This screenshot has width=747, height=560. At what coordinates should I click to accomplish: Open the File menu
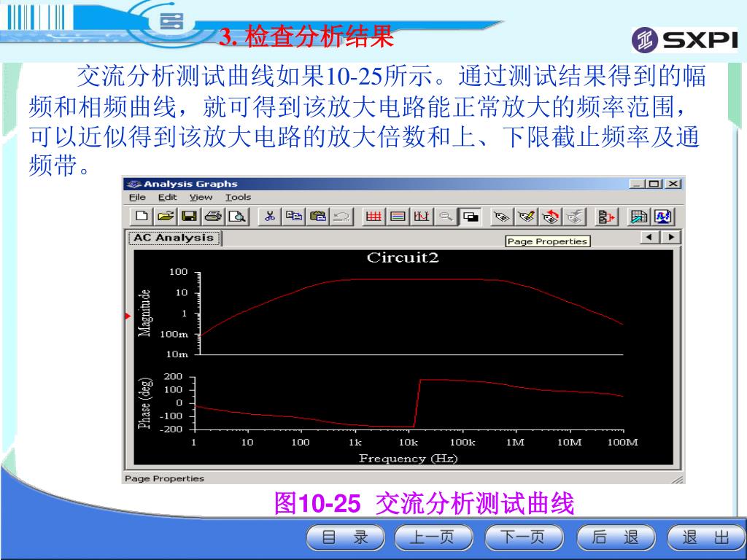tap(137, 197)
